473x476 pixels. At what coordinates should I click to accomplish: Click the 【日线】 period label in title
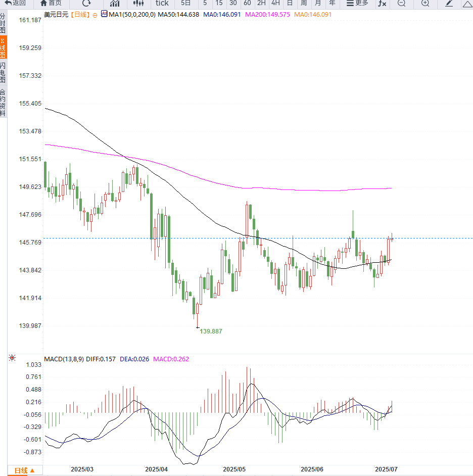80,15
